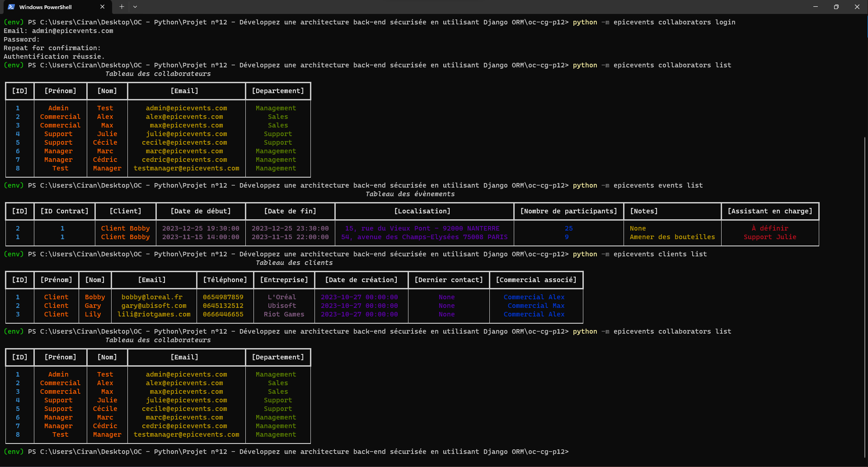Click [Assistant en charge] header

click(x=770, y=211)
